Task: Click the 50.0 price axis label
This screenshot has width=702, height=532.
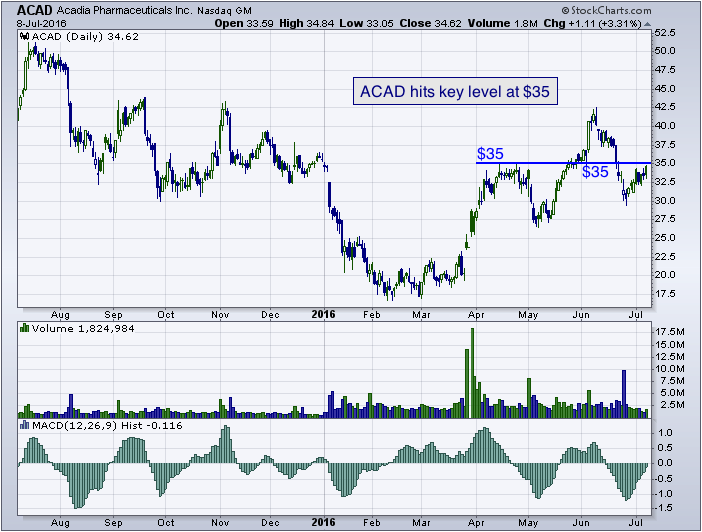Action: coord(664,51)
